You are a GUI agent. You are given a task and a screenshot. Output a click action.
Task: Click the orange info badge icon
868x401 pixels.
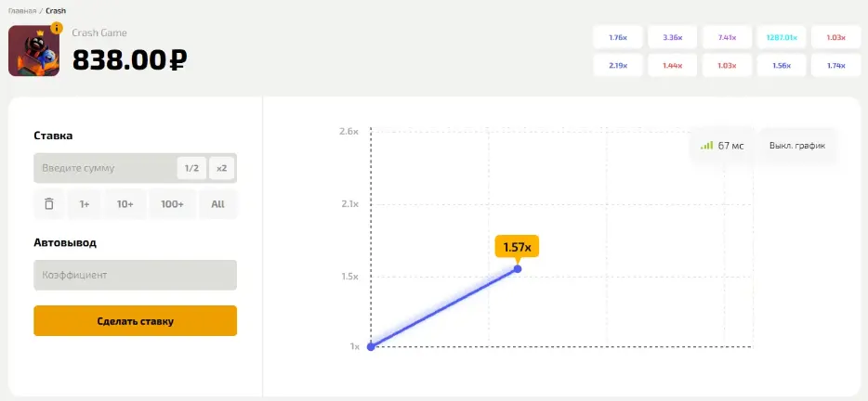tap(57, 28)
